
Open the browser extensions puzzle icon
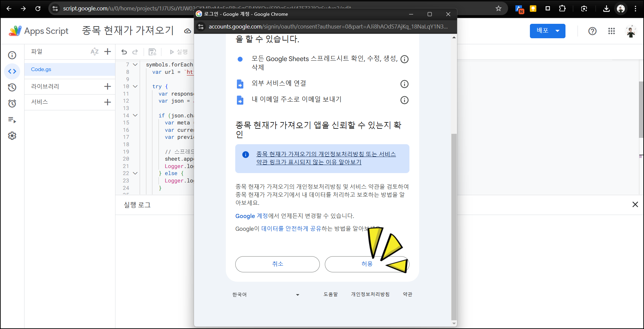[562, 9]
